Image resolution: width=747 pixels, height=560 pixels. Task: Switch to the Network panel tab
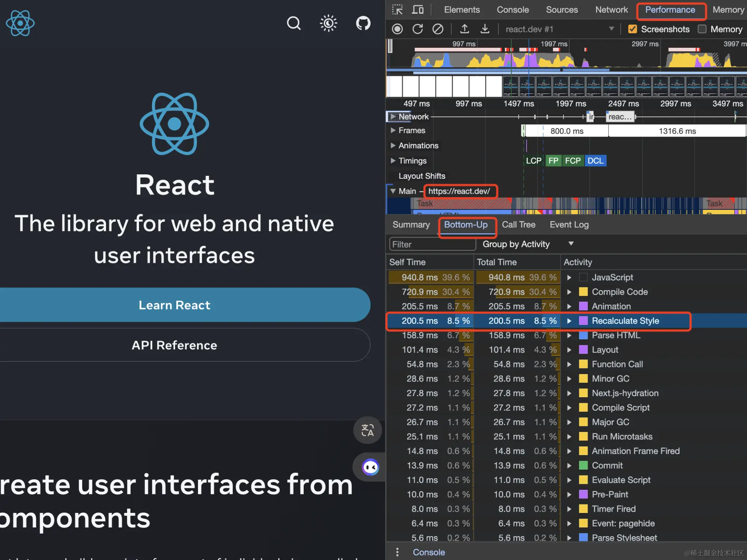[x=611, y=10]
